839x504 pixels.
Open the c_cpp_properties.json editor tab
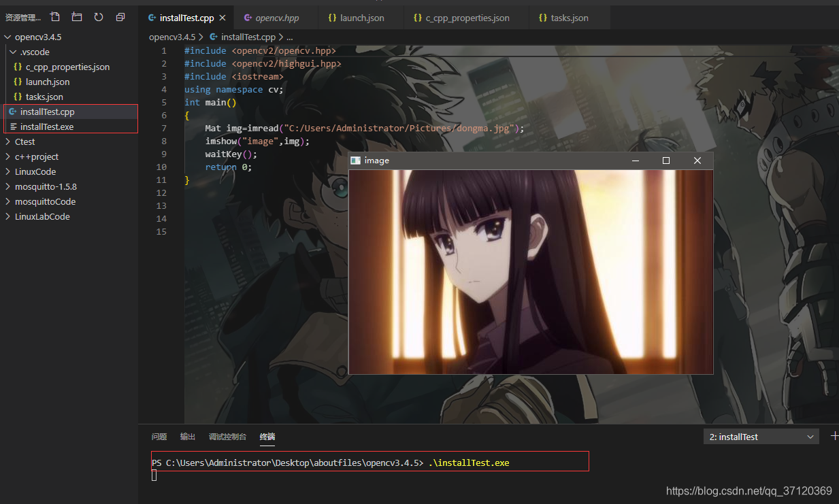(x=465, y=18)
